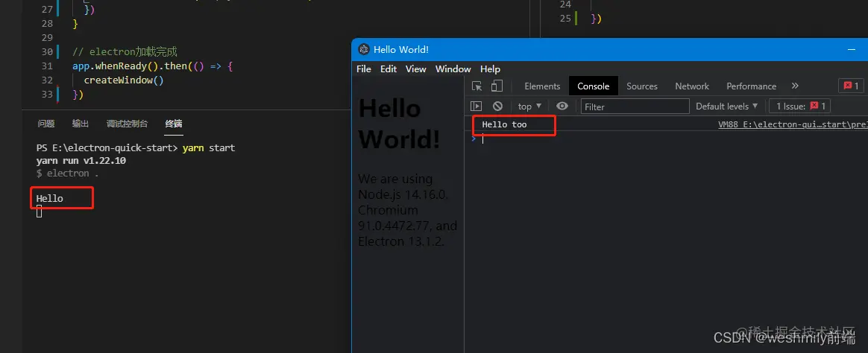Create live expression with eye icon
This screenshot has height=353, width=868.
pos(562,106)
